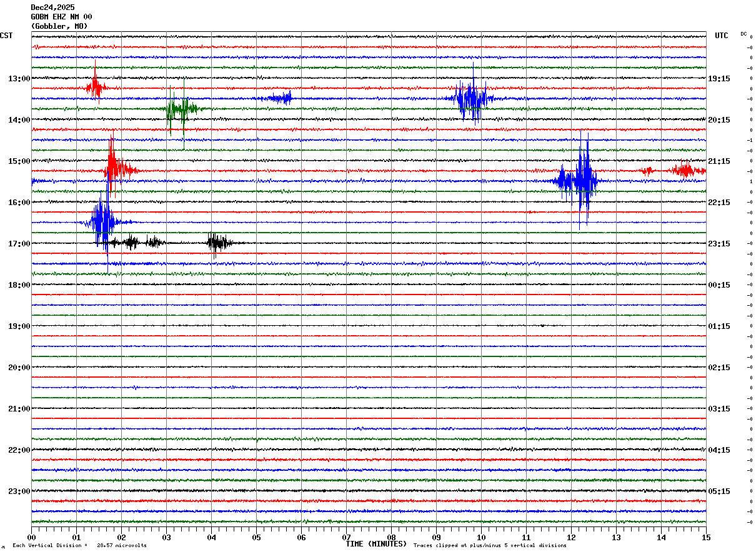Select the 21:00 CST time label
756x554 pixels.
[x=19, y=409]
